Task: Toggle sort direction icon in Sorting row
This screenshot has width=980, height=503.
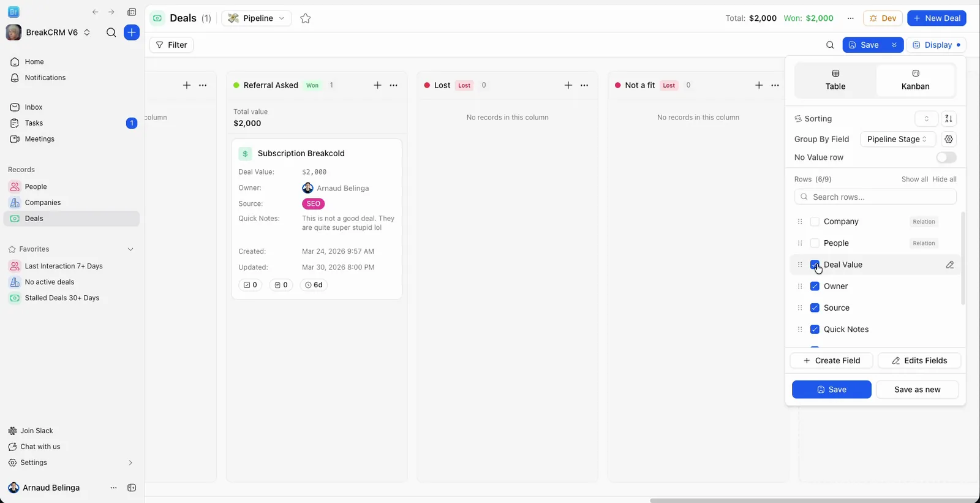Action: 949,119
